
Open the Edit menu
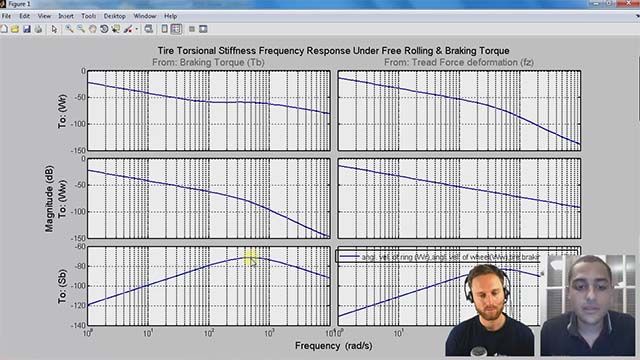(24, 16)
